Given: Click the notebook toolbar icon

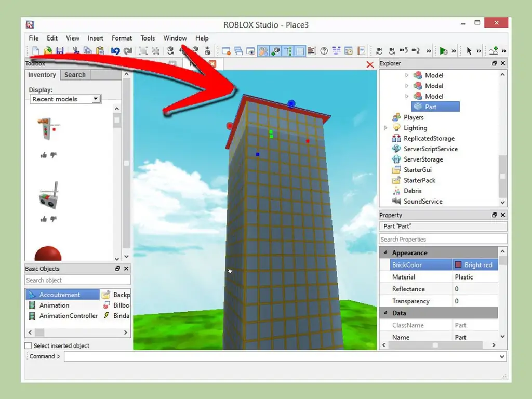Looking at the screenshot, I should pos(361,51).
